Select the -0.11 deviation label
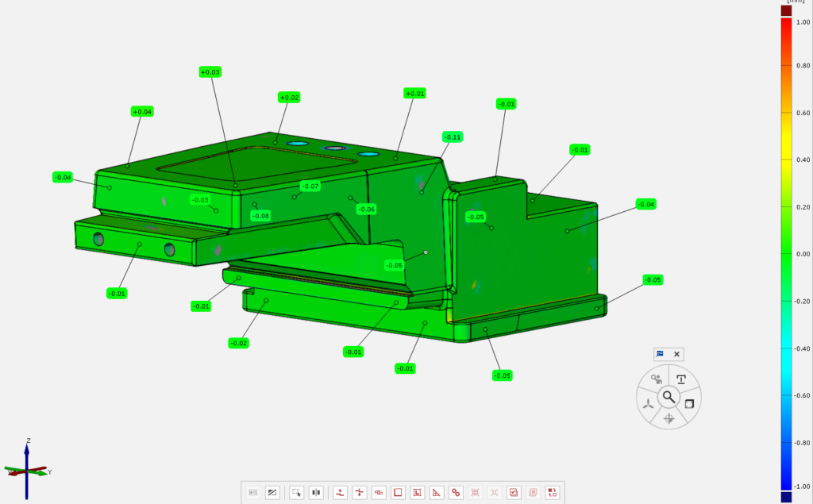Image resolution: width=813 pixels, height=504 pixels. (x=452, y=137)
